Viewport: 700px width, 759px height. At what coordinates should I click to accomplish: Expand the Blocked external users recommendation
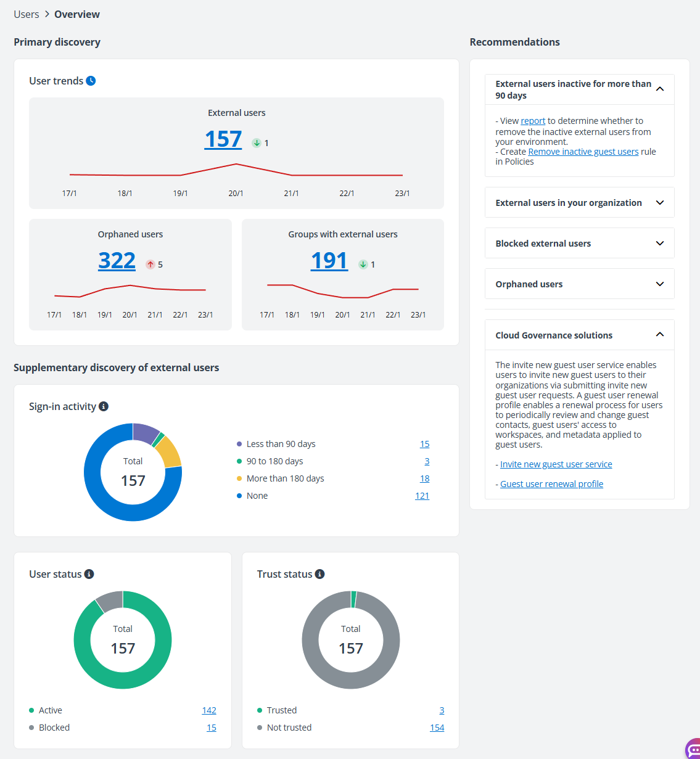pos(579,243)
